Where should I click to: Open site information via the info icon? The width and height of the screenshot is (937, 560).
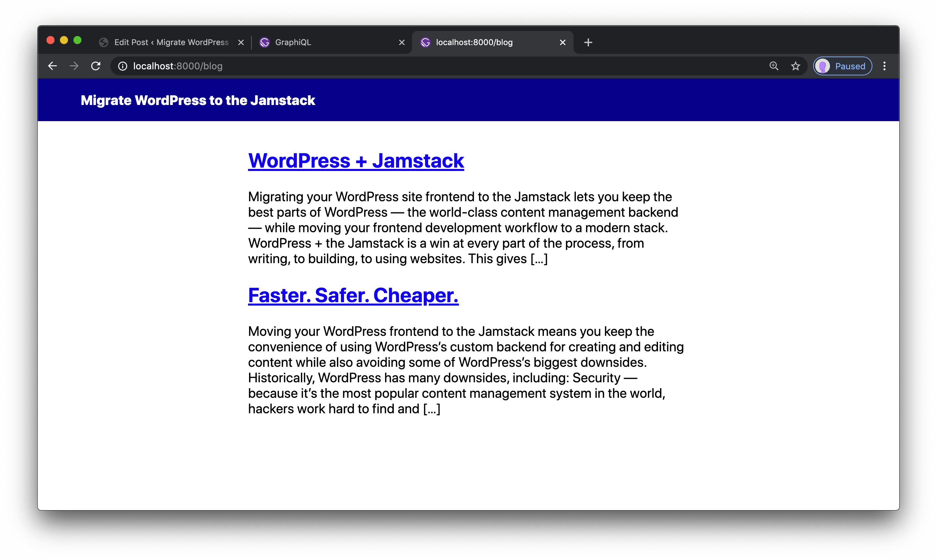pyautogui.click(x=122, y=66)
